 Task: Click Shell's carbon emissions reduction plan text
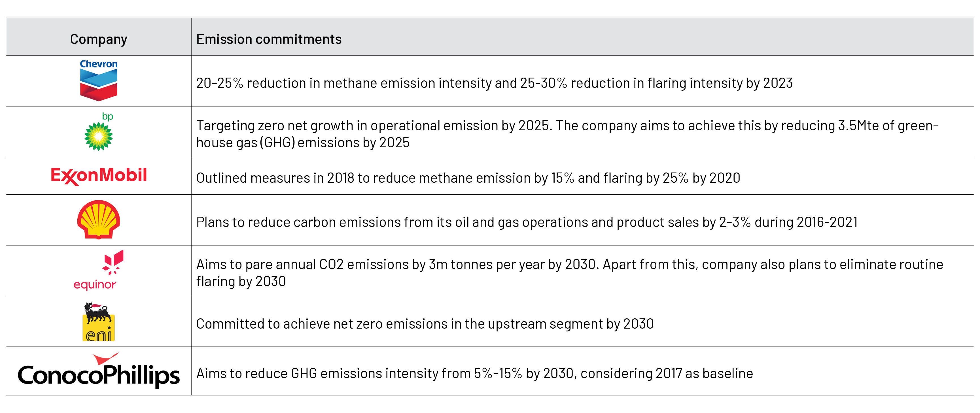click(527, 222)
